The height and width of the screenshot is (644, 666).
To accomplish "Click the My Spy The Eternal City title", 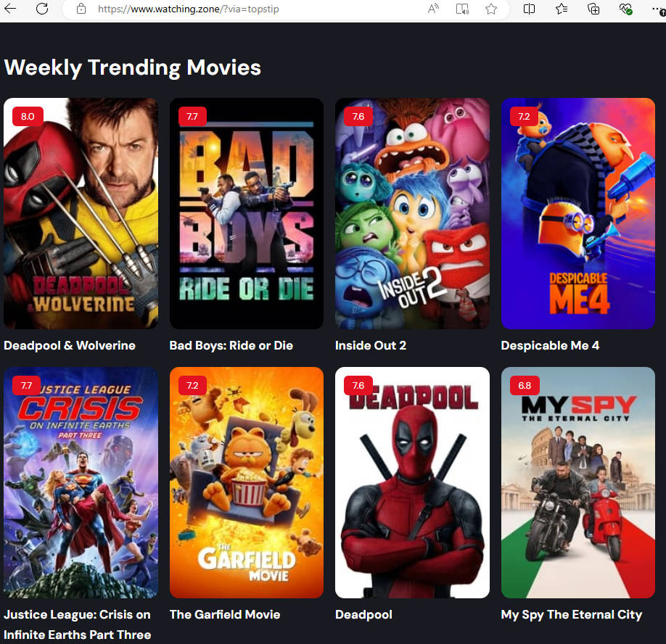I will 571,615.
